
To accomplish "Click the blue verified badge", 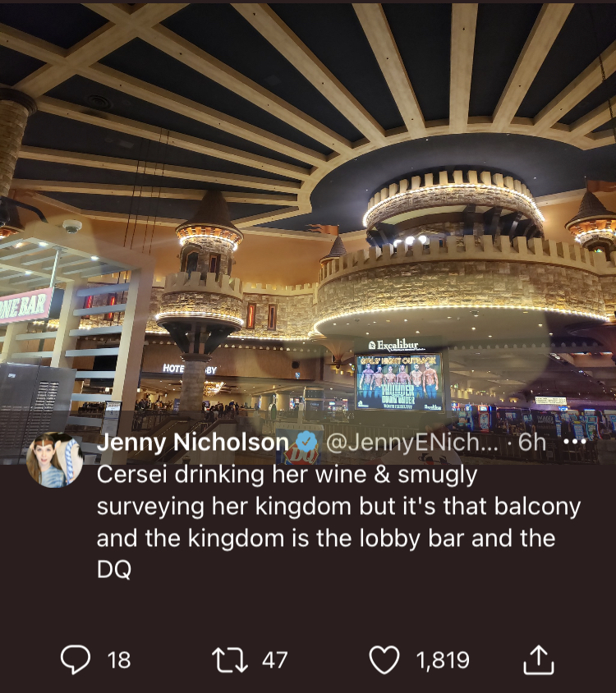I will [x=306, y=442].
